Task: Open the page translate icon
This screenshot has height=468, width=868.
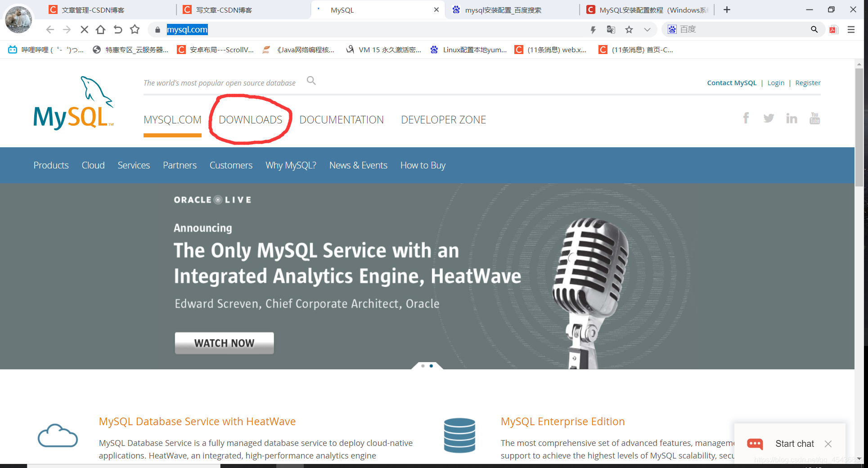Action: (611, 30)
